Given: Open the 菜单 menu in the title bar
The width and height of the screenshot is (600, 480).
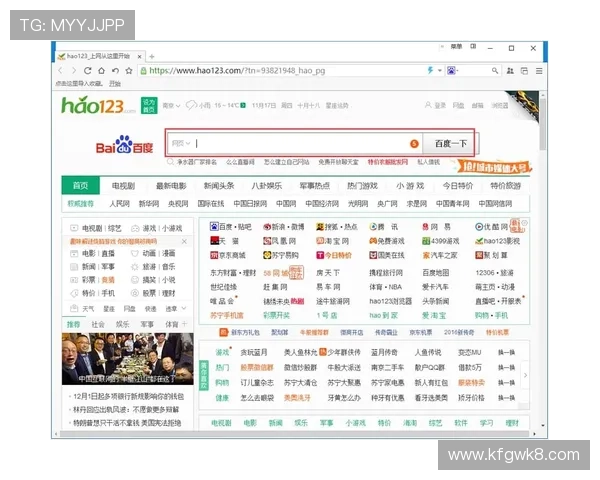Looking at the screenshot, I should tap(456, 47).
